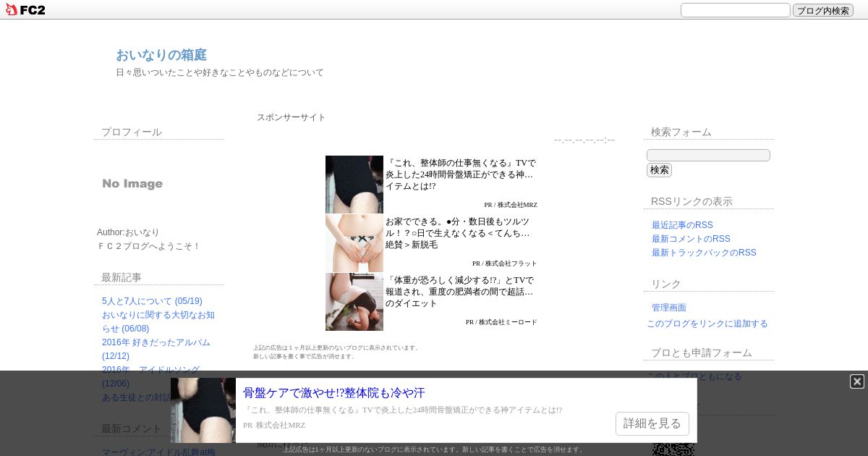Image resolution: width=868 pixels, height=456 pixels.
Task: Click PR / 株式会社MRZ label in ad list
Action: 511,205
